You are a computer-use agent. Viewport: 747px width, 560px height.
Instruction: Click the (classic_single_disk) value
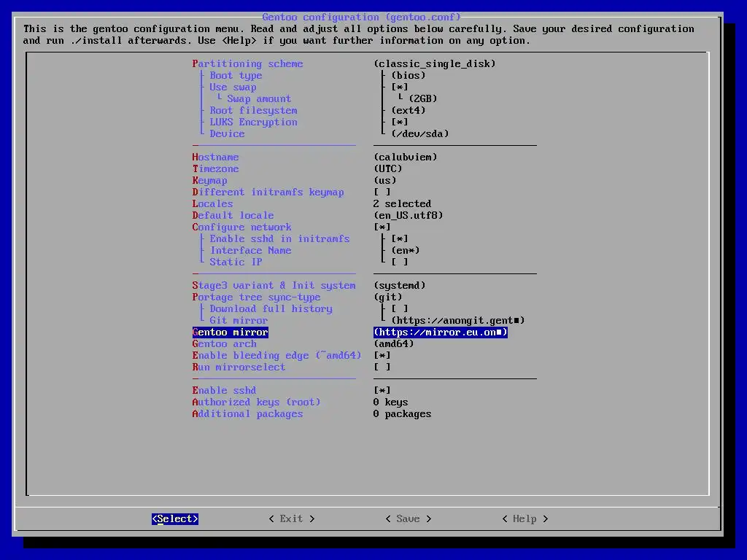(435, 64)
